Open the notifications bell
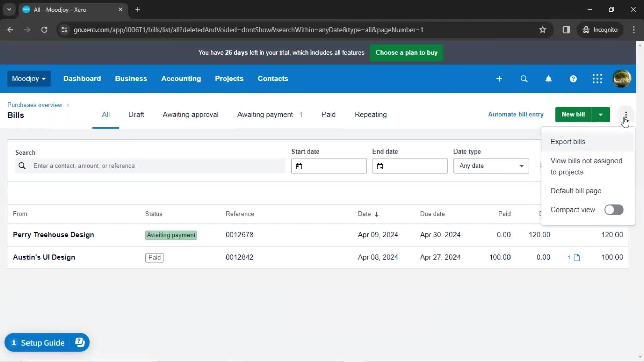 tap(548, 79)
